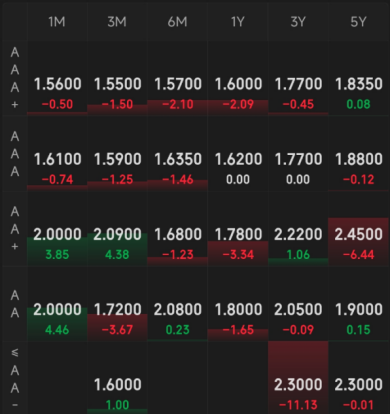Open AA 6M cell showing 2.0800
390x415 pixels.
coord(177,304)
